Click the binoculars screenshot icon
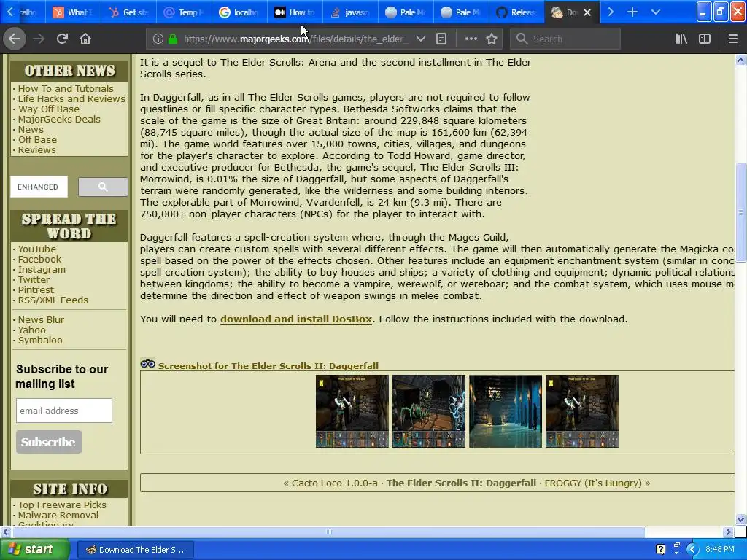This screenshot has height=560, width=747. (147, 365)
